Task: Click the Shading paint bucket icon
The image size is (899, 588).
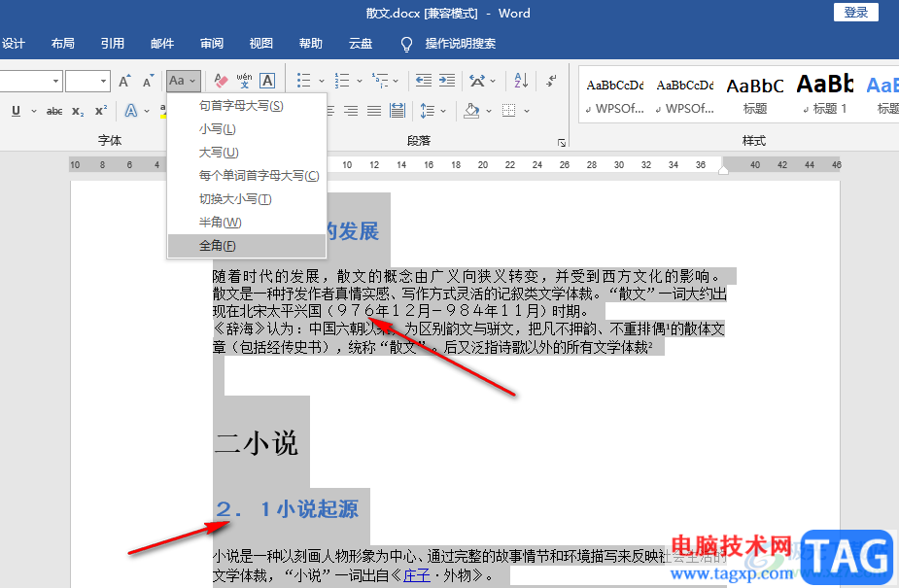Action: [x=472, y=111]
